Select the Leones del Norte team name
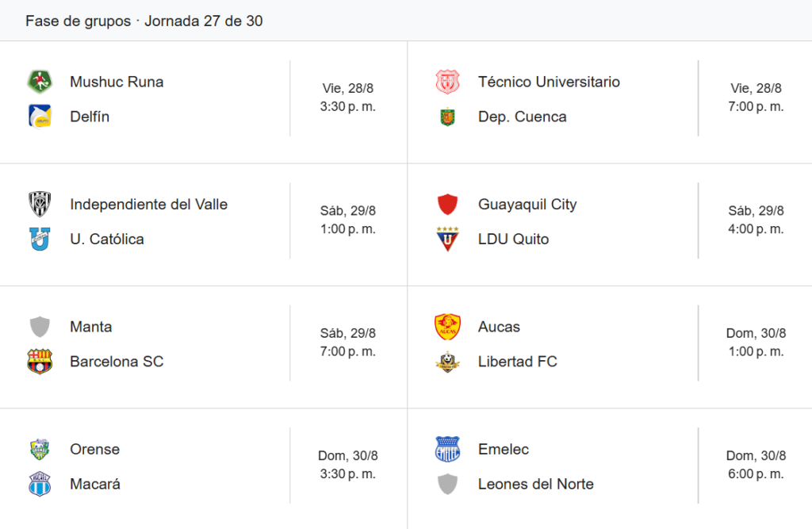The height and width of the screenshot is (529, 812). pos(535,484)
